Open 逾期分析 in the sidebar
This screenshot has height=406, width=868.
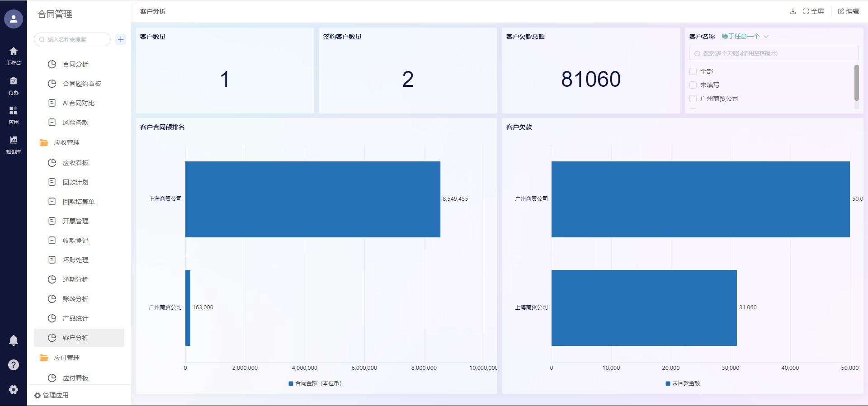75,279
